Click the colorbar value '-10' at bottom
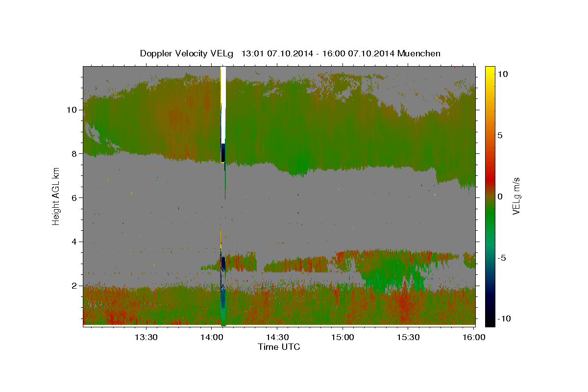 tap(504, 319)
